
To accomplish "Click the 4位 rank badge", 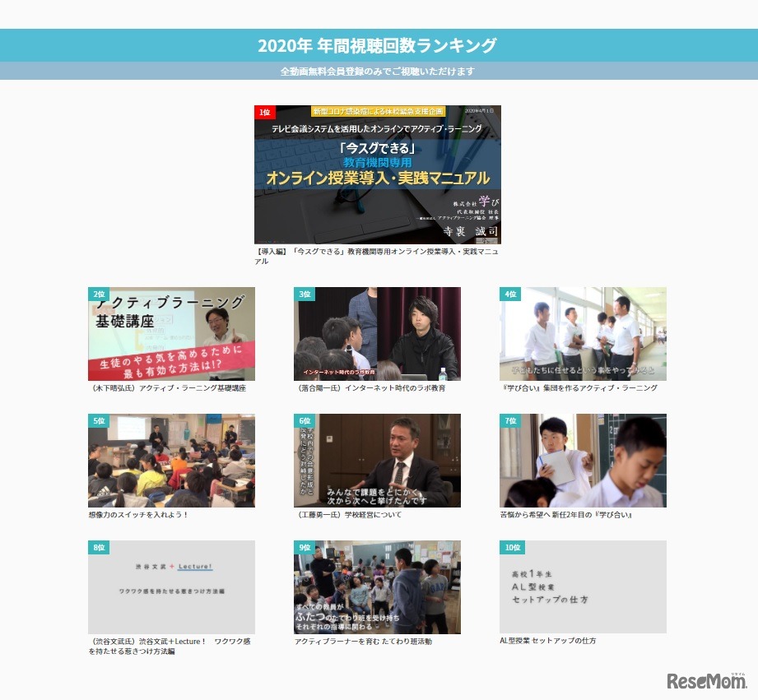I will (x=510, y=293).
